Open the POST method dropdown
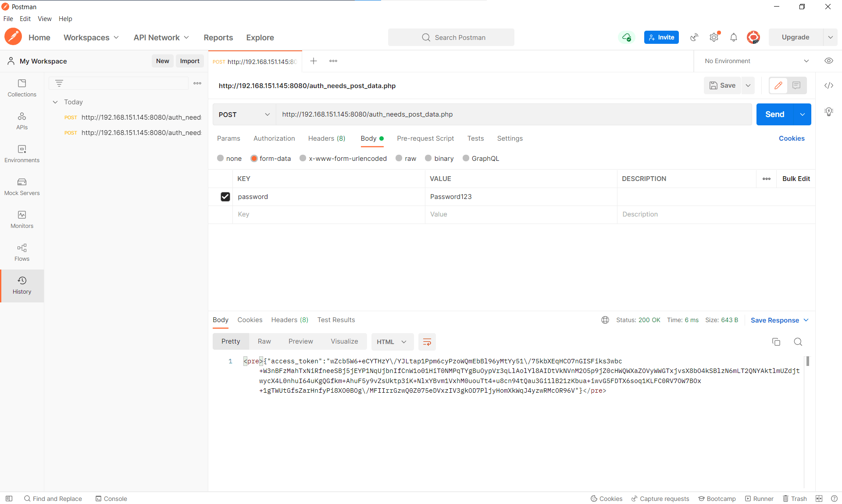This screenshot has width=842, height=504. 244,114
